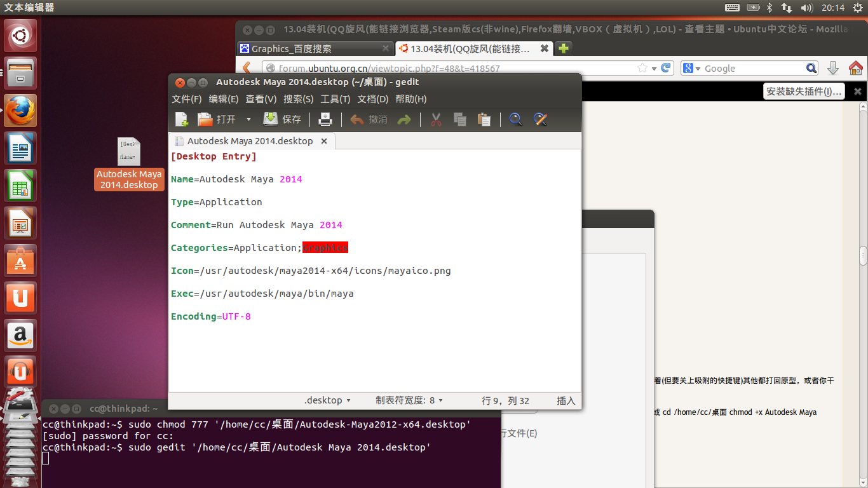Click the Print icon in the gedit toolbar
868x488 pixels.
(325, 119)
